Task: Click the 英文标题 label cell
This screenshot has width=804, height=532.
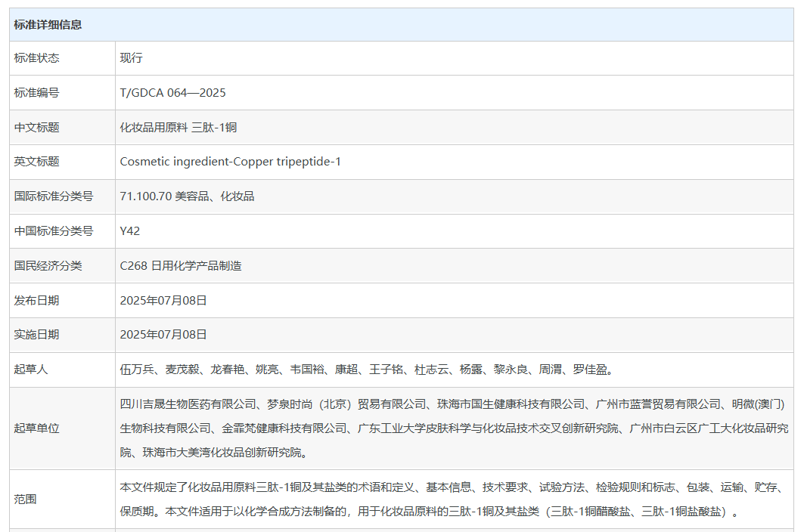Action: pos(36,162)
